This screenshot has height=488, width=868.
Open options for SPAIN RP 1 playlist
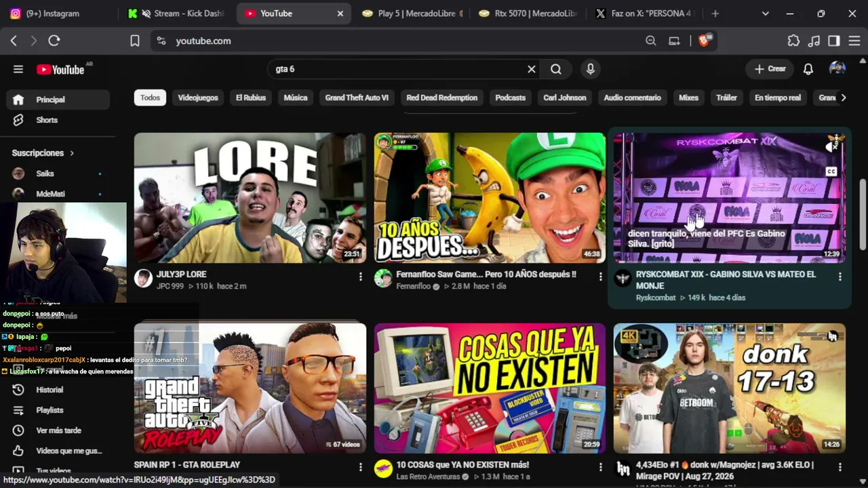(360, 467)
